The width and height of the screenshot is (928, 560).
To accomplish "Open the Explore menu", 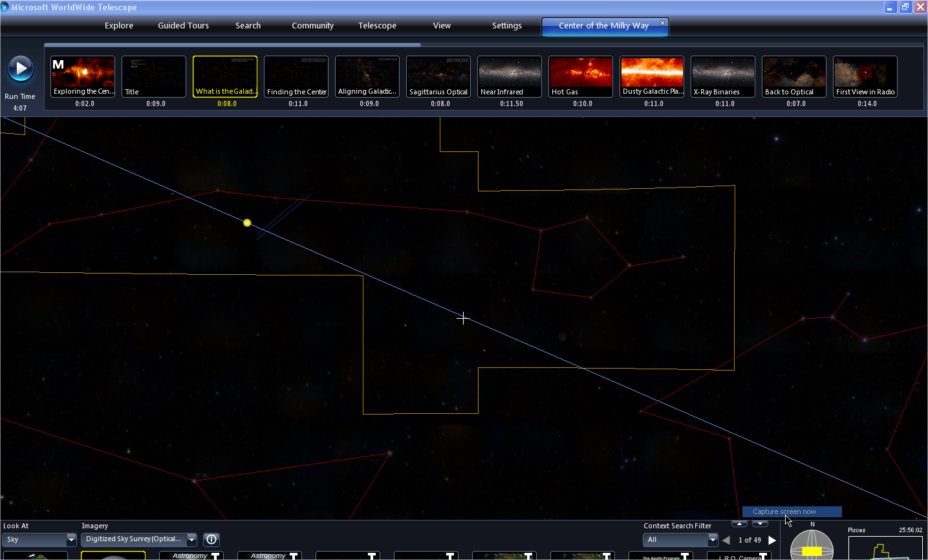I will 119,26.
